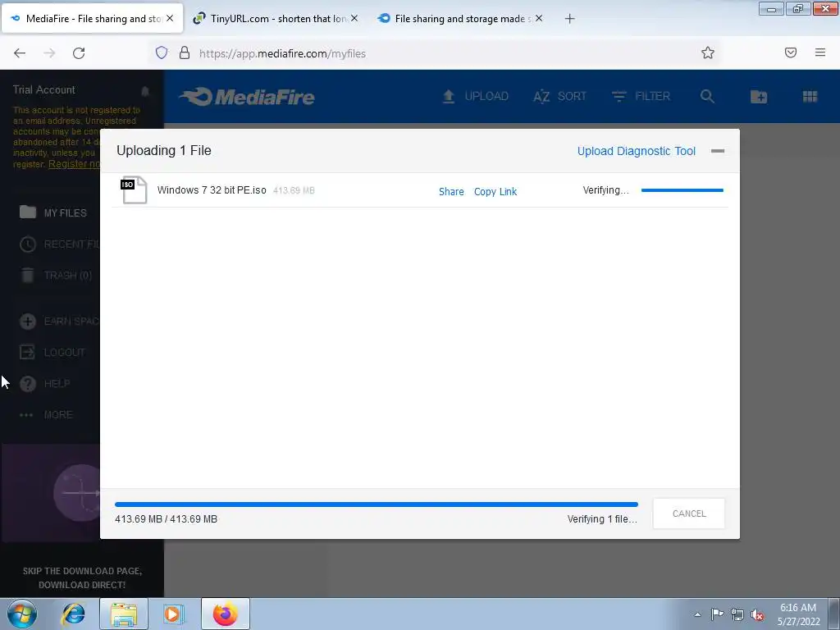Image resolution: width=840 pixels, height=630 pixels.
Task: Click the Action Center flag icon
Action: click(717, 614)
